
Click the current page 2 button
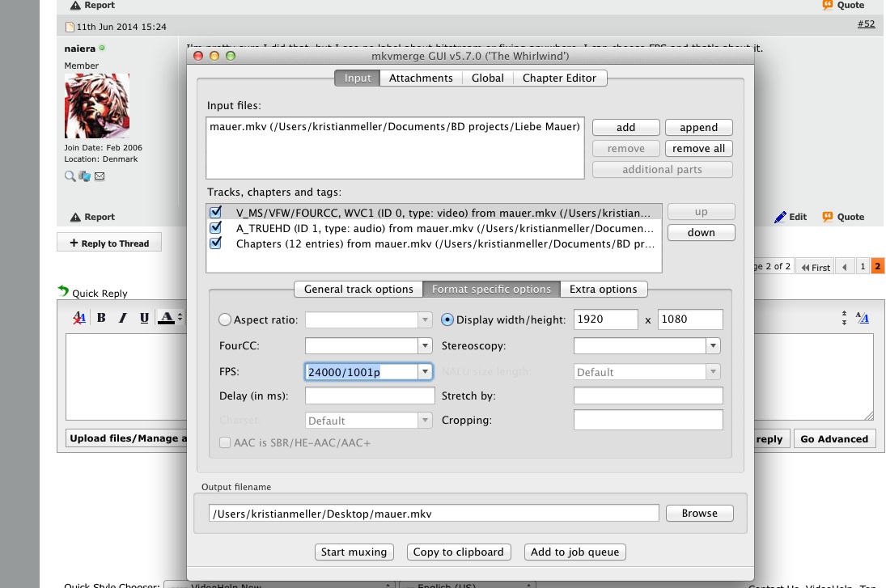click(x=878, y=267)
